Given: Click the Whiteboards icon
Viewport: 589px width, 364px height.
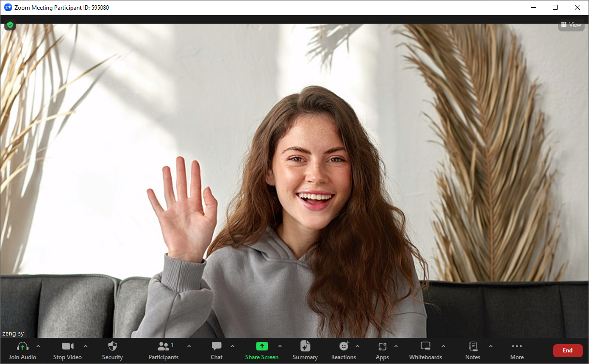Looking at the screenshot, I should pos(425,346).
